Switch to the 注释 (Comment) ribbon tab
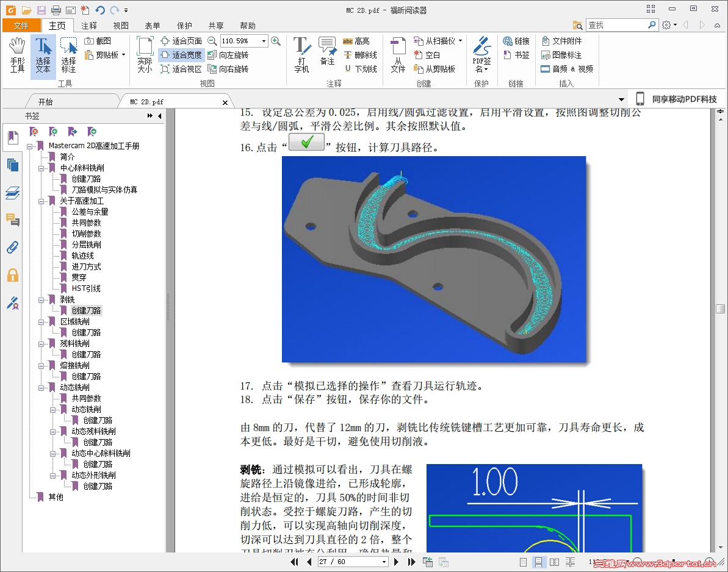Screen dimensions: 728x572 click(88, 26)
